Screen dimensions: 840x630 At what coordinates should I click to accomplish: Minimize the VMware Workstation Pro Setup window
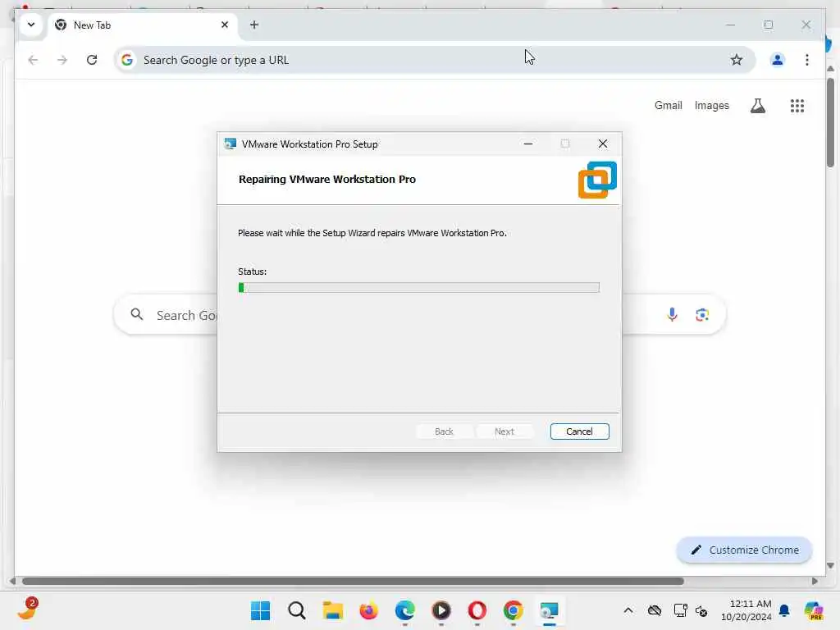pyautogui.click(x=528, y=144)
